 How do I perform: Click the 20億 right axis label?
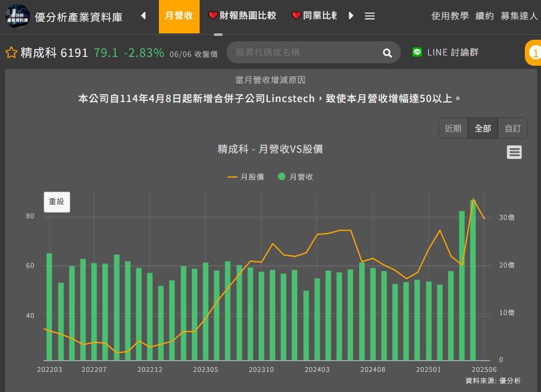pos(507,265)
